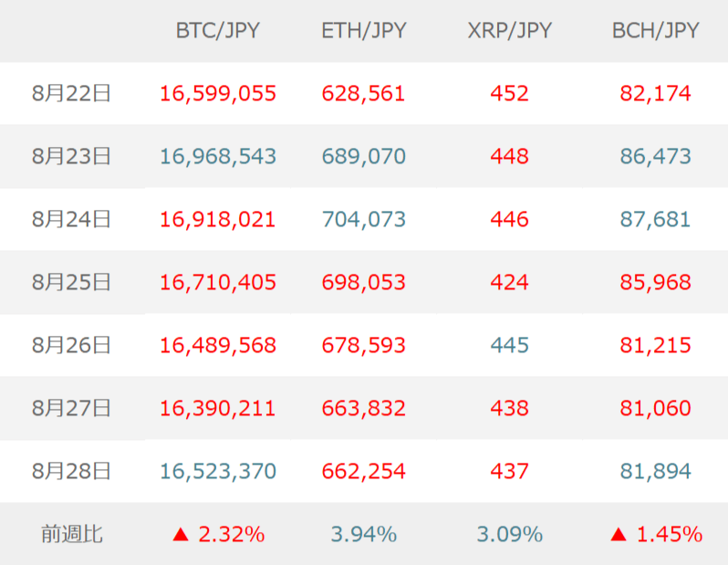This screenshot has height=565, width=728.
Task: Click XRP price 445 on 8月26日
Action: tap(509, 346)
